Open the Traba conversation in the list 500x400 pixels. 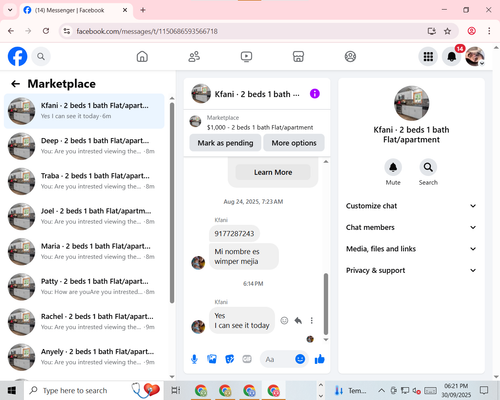[84, 181]
